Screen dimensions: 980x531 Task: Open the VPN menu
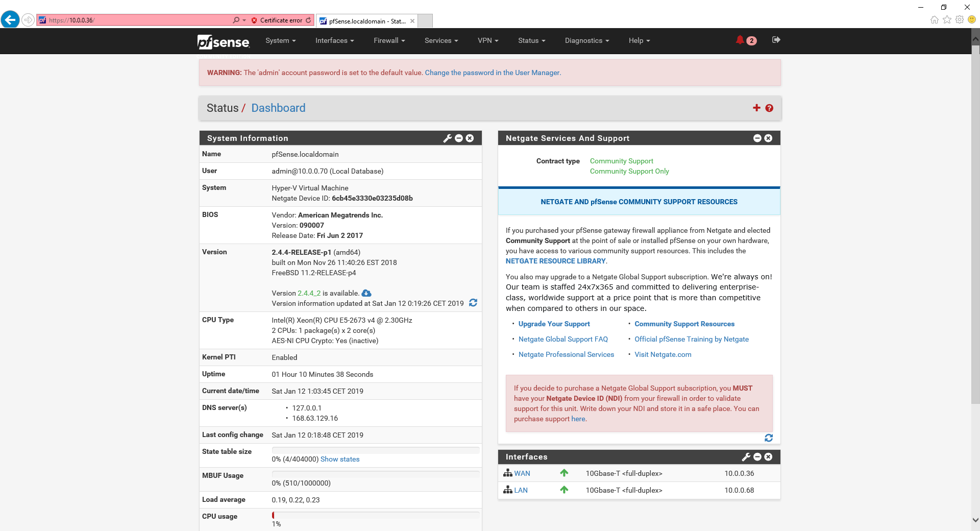pyautogui.click(x=488, y=40)
